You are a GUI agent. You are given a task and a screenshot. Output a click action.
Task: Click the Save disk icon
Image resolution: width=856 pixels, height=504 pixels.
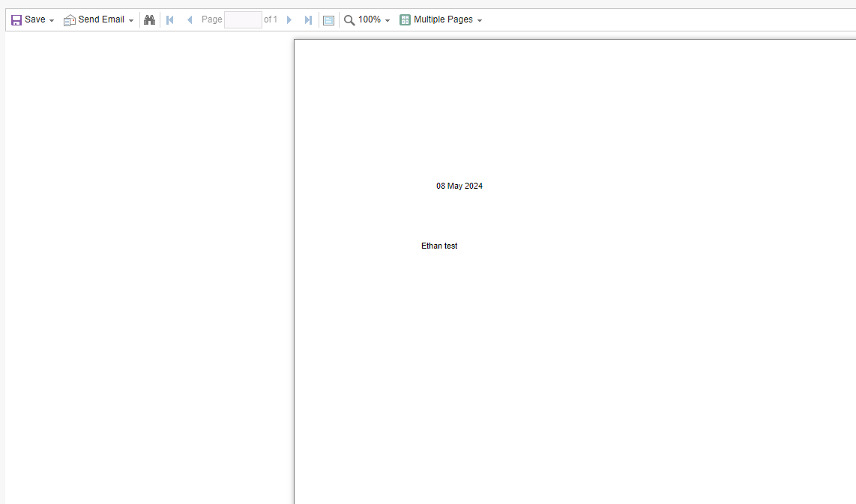(x=16, y=20)
